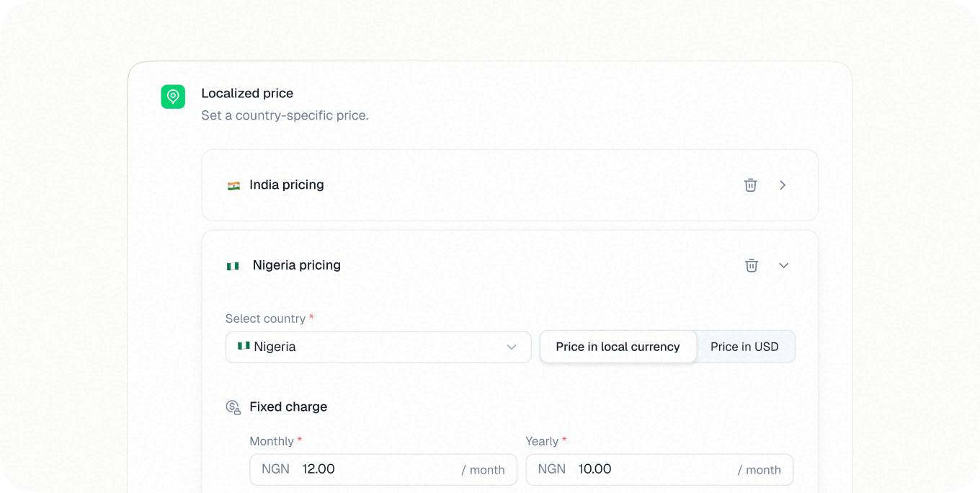Click the Nigeria flag beside Nigeria pricing
This screenshot has height=493, width=980.
tap(232, 265)
